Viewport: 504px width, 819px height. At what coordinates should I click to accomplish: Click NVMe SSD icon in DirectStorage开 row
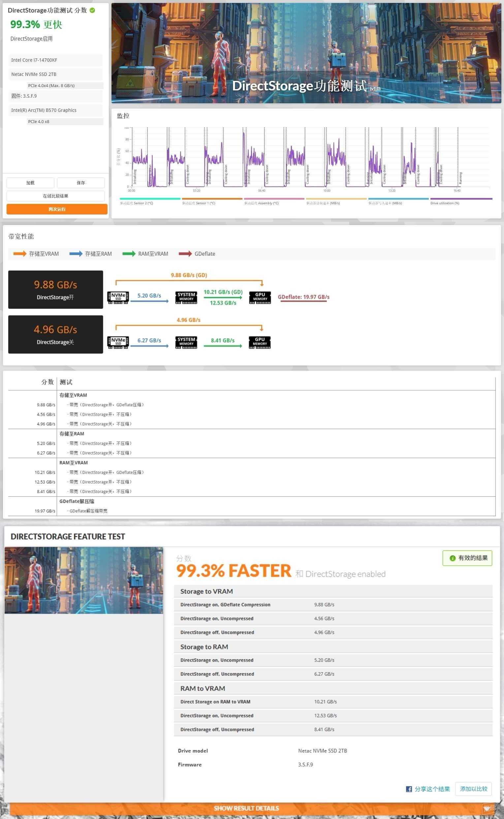[118, 297]
